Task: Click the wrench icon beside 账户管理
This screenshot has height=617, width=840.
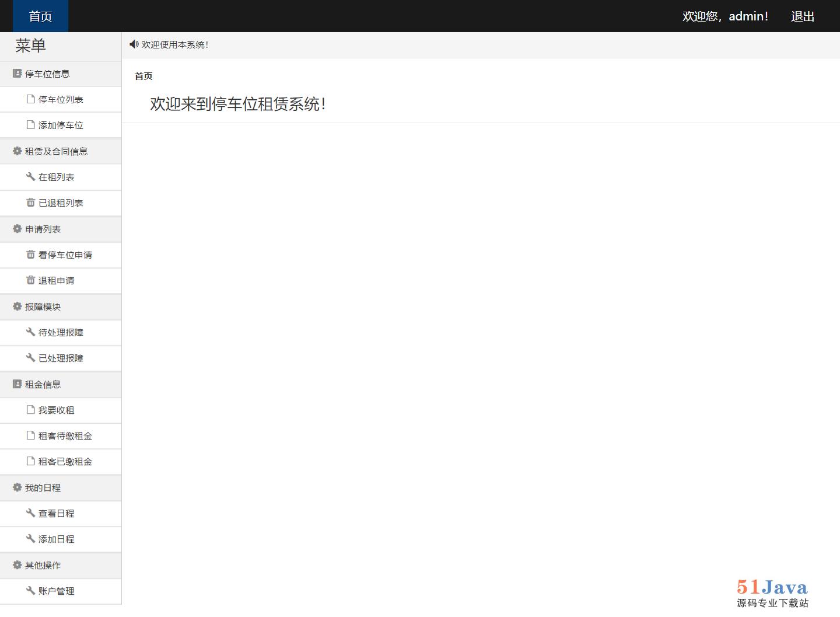Action: 30,591
